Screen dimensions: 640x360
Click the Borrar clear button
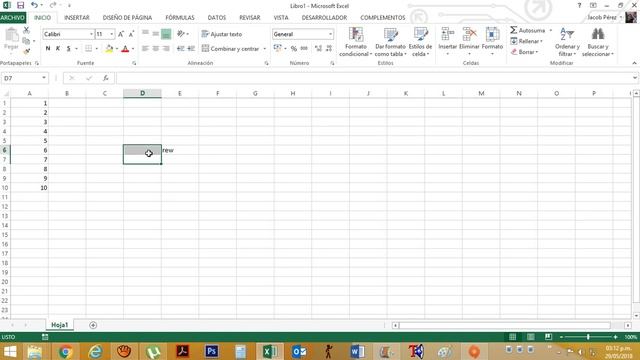coord(524,52)
